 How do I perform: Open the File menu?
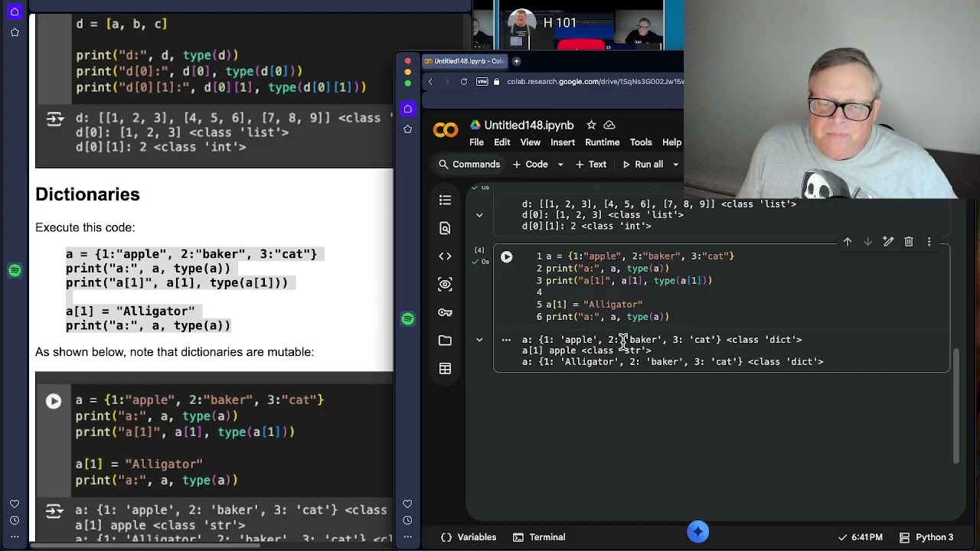point(476,142)
